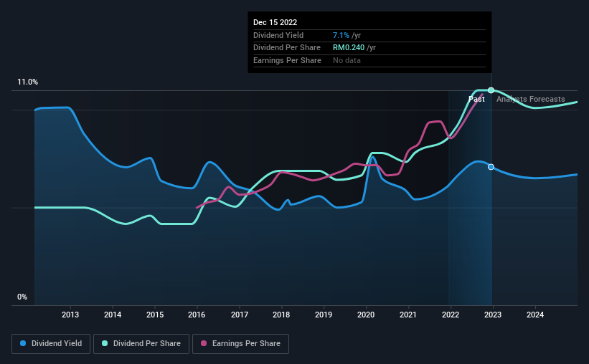
Task: Select the 2024 label on the x-axis
Action: [535, 315]
